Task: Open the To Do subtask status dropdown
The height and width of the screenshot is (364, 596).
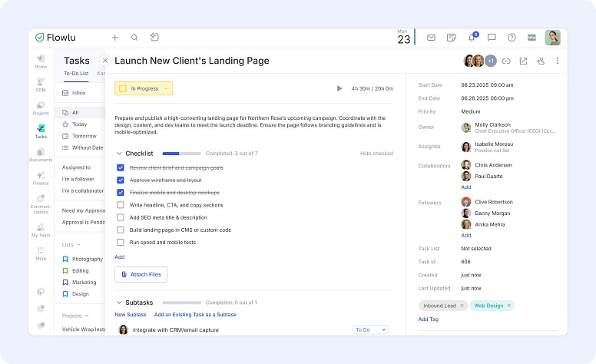Action: coord(370,329)
